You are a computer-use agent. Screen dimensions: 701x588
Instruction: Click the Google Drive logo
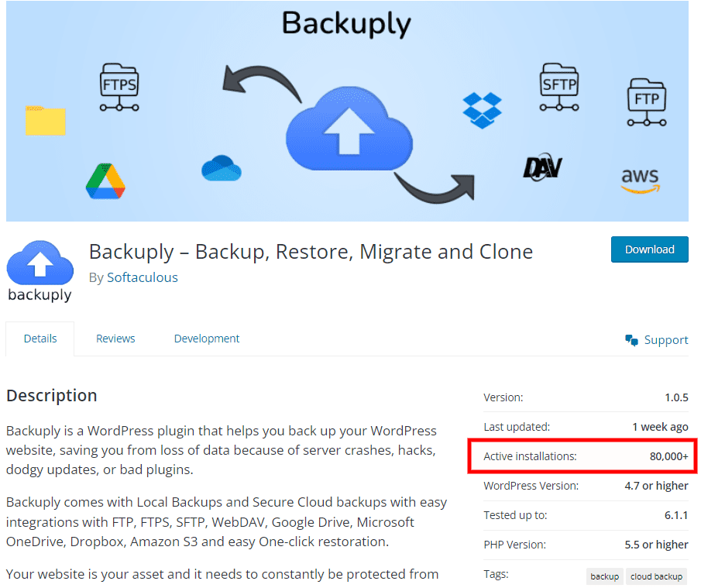(x=105, y=182)
